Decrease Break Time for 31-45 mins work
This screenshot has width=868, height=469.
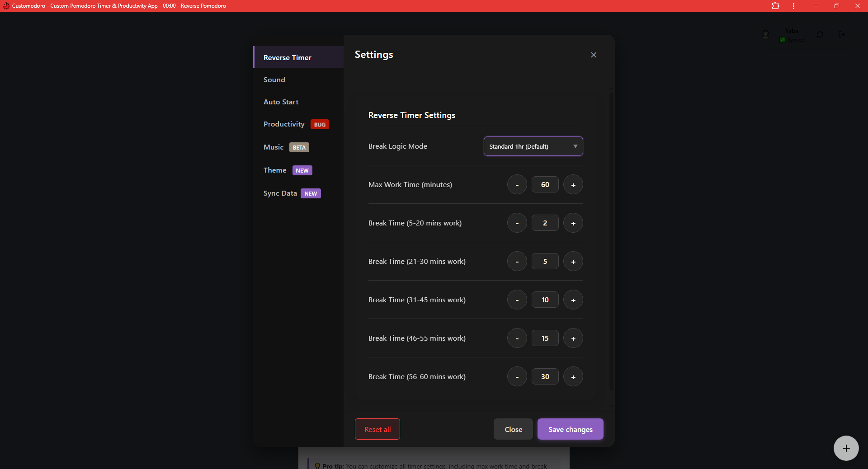(x=517, y=300)
